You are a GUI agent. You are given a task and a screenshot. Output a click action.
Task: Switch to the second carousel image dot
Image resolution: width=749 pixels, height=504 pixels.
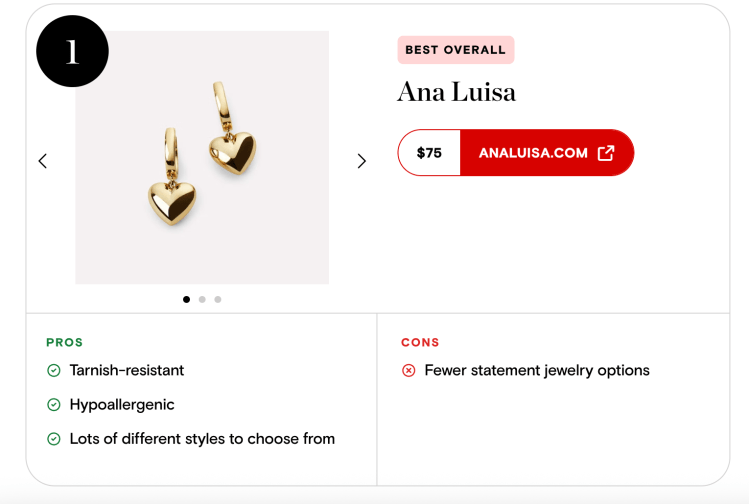click(x=202, y=299)
